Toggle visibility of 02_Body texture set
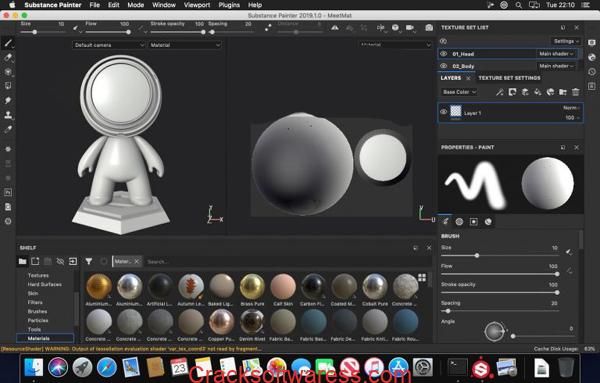 pyautogui.click(x=443, y=66)
